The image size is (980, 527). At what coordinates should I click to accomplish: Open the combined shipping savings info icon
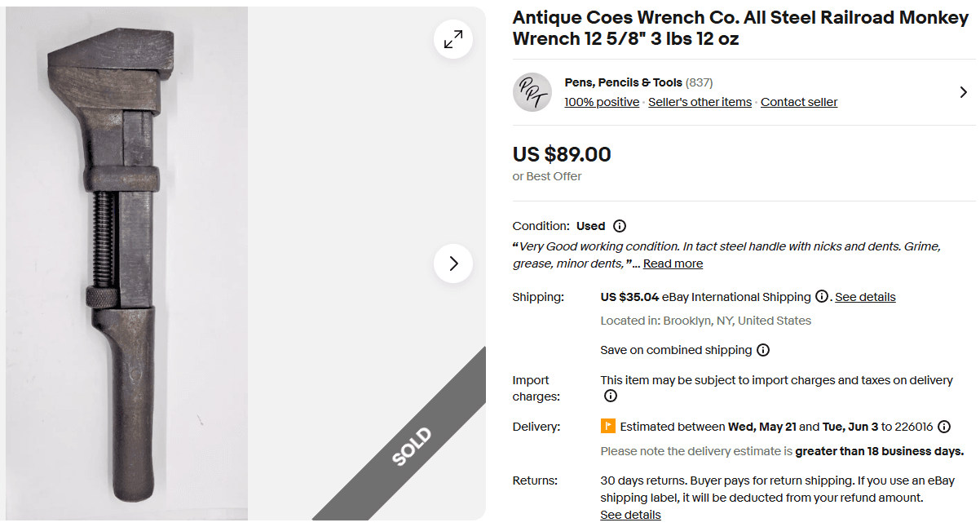pos(763,350)
